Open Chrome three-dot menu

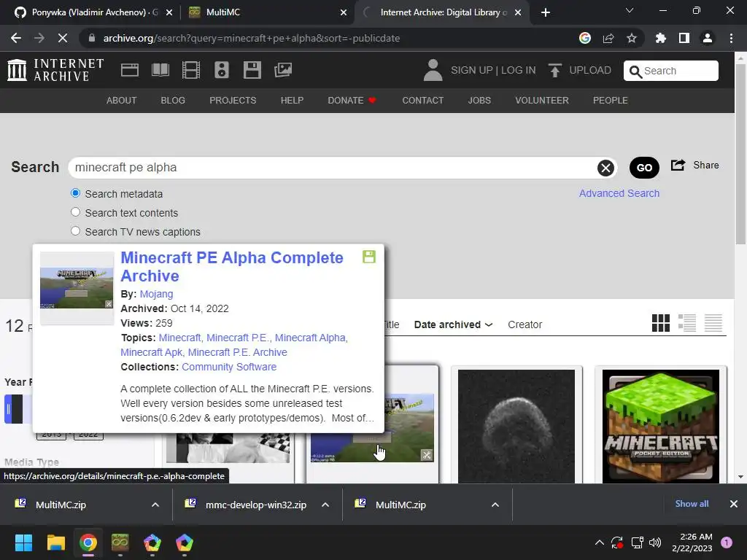[731, 38]
